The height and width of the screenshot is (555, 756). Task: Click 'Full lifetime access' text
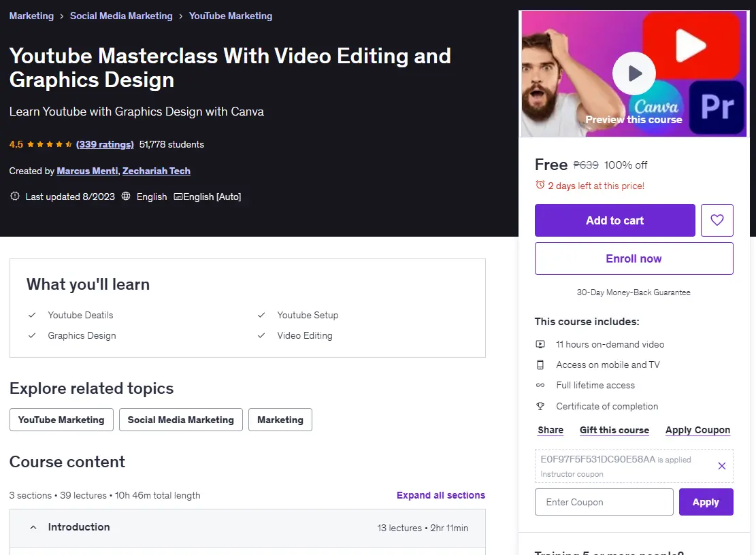595,386
